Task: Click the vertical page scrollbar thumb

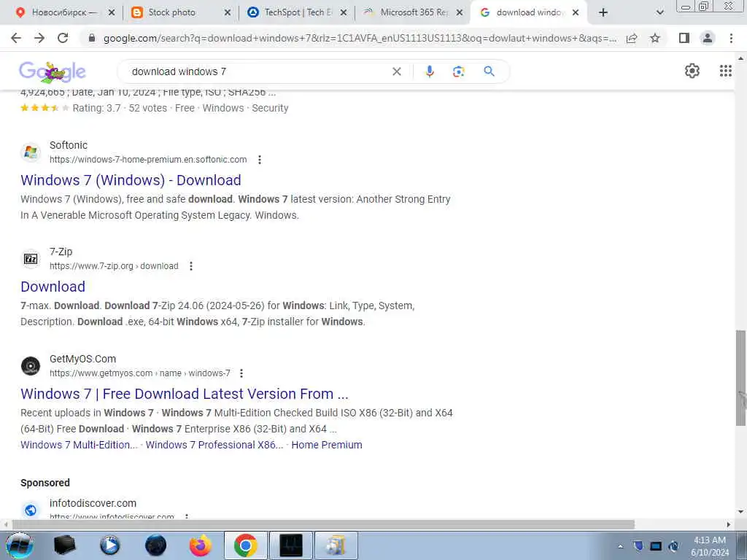Action: click(x=741, y=378)
